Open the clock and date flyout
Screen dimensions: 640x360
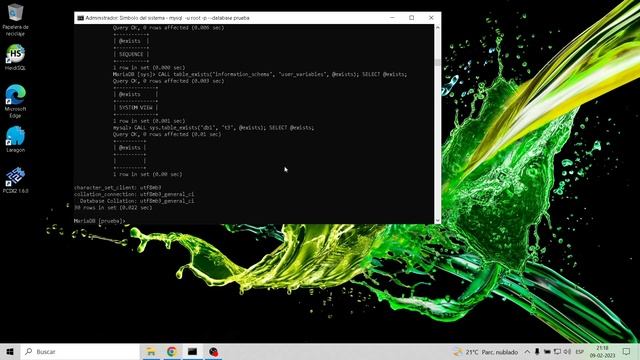[x=602, y=352]
